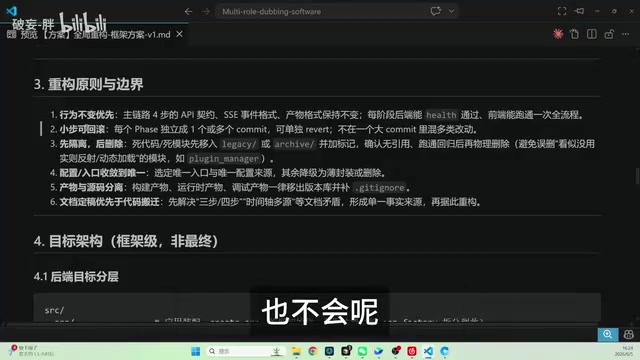Click the bold text 产物与源码分离
The image size is (640, 360).
[91, 187]
